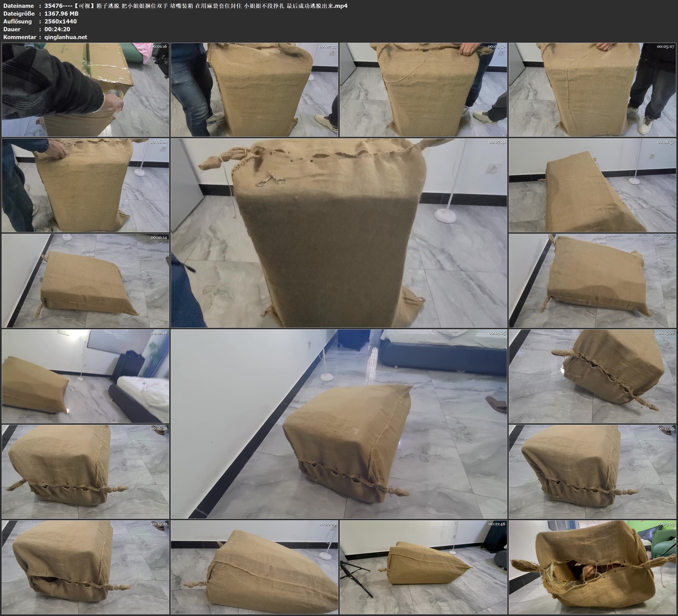Choose frame with tripod at 00:21:46

pyautogui.click(x=423, y=567)
